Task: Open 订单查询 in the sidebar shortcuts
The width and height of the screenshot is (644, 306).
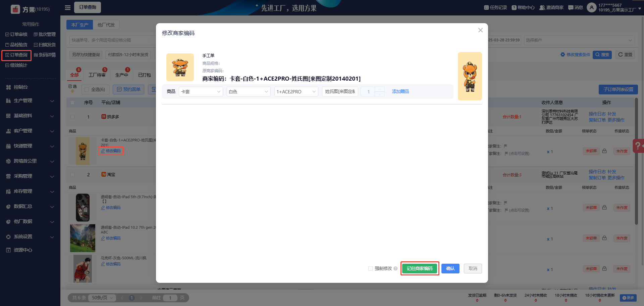Action: click(x=16, y=55)
